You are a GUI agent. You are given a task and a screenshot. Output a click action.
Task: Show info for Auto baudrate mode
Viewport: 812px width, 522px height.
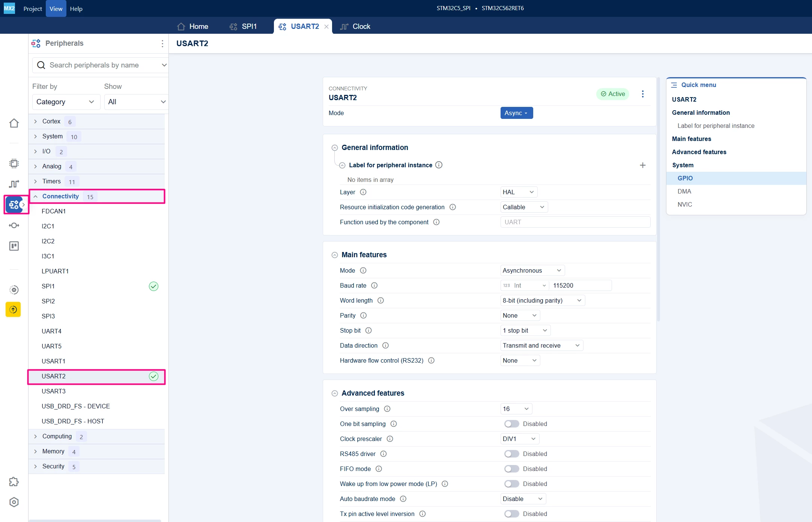tap(403, 499)
